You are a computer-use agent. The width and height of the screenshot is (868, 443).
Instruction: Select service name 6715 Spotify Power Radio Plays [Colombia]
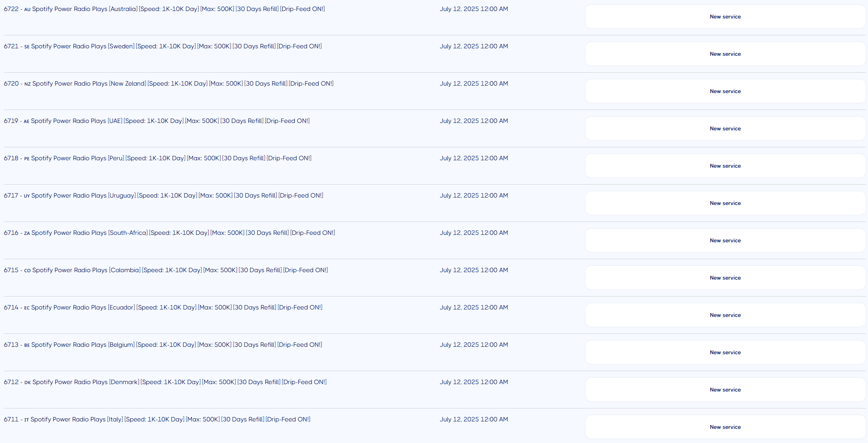[x=166, y=270]
